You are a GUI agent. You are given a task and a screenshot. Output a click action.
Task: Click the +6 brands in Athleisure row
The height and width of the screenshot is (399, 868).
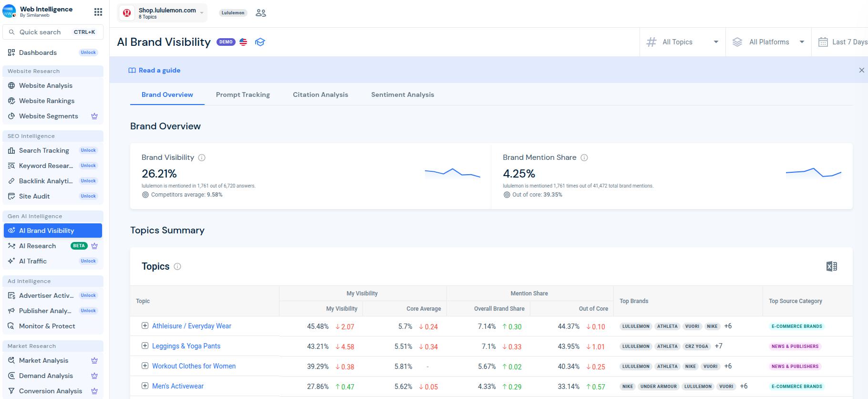pos(728,326)
